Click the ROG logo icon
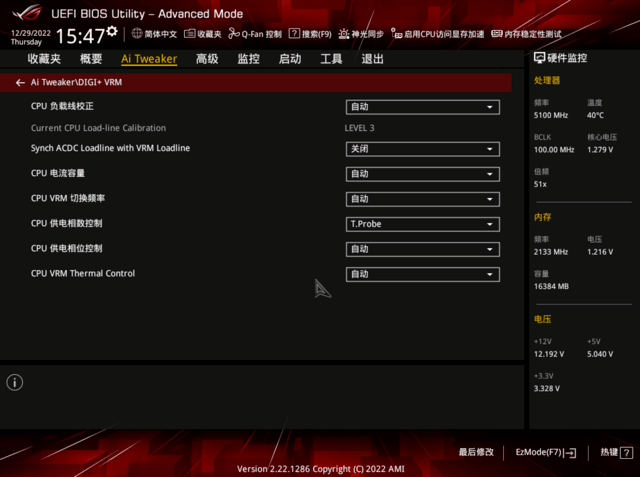The height and width of the screenshot is (477, 640). coord(27,12)
